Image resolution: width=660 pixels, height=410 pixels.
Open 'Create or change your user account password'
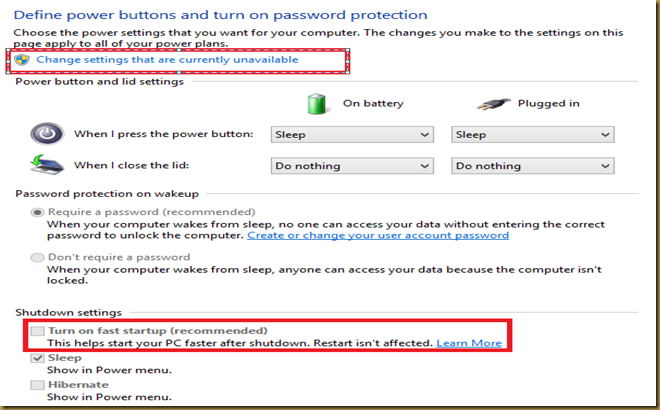pos(378,235)
